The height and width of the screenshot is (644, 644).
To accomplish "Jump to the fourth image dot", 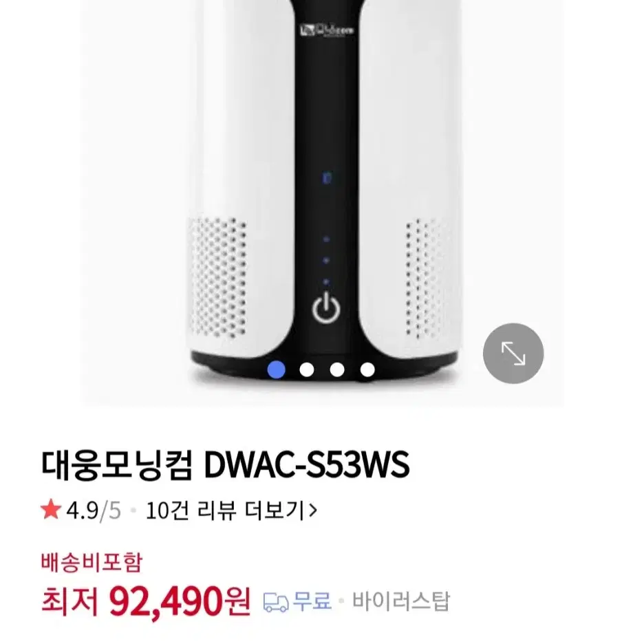I will [367, 369].
